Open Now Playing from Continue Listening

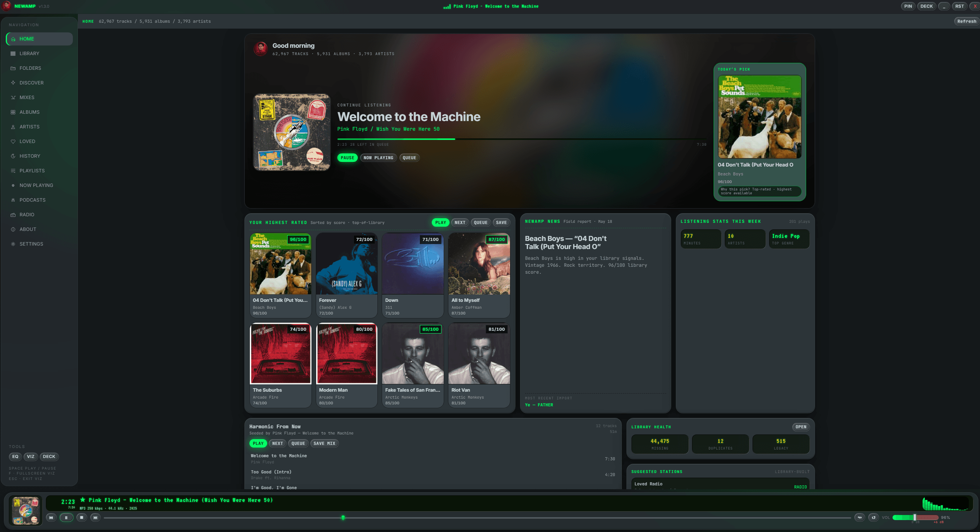click(378, 158)
